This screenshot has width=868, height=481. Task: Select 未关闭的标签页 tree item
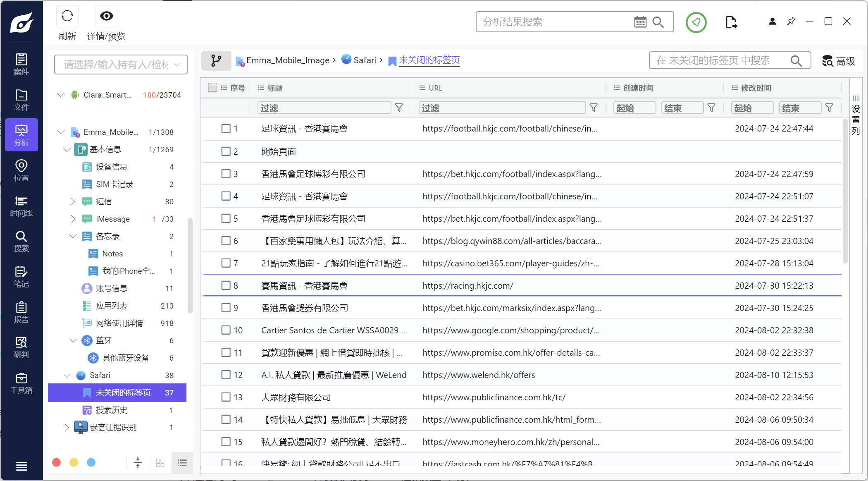117,392
